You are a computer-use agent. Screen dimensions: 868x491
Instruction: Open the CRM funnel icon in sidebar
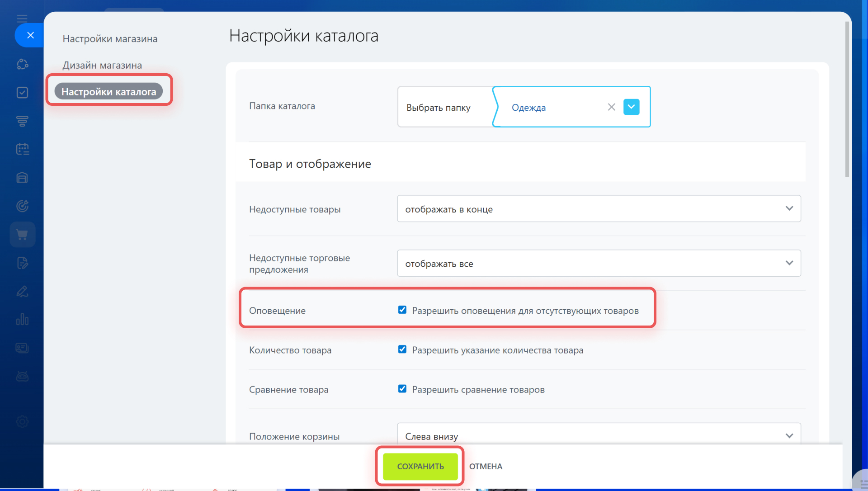(x=22, y=121)
